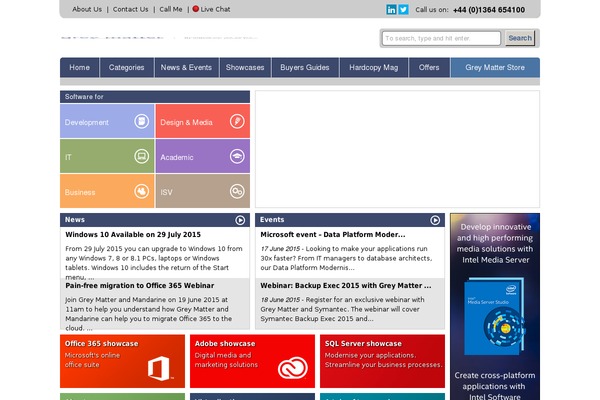This screenshot has width=600, height=400.
Task: Select the Academic software tile
Action: pyautogui.click(x=203, y=156)
